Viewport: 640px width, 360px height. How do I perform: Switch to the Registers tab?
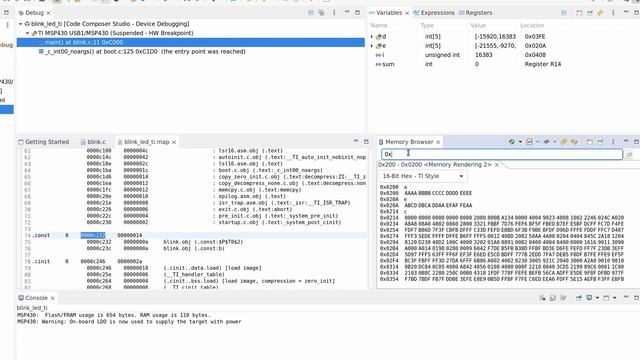[x=476, y=13]
